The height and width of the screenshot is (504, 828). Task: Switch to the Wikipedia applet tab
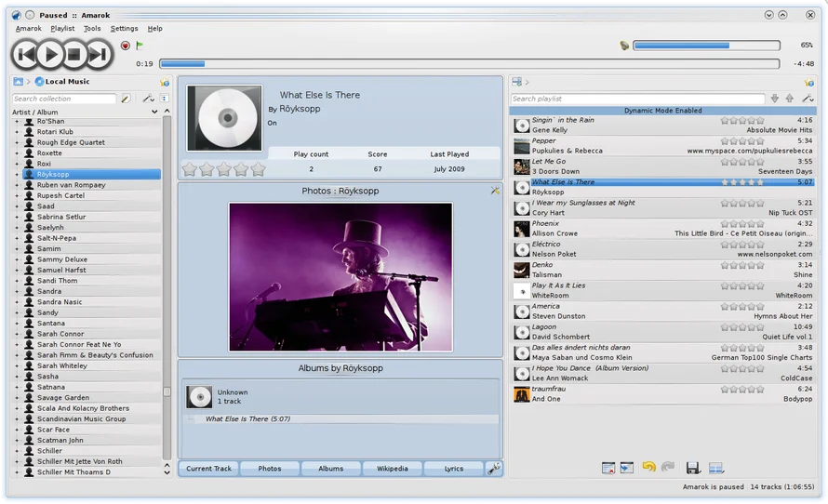point(393,469)
